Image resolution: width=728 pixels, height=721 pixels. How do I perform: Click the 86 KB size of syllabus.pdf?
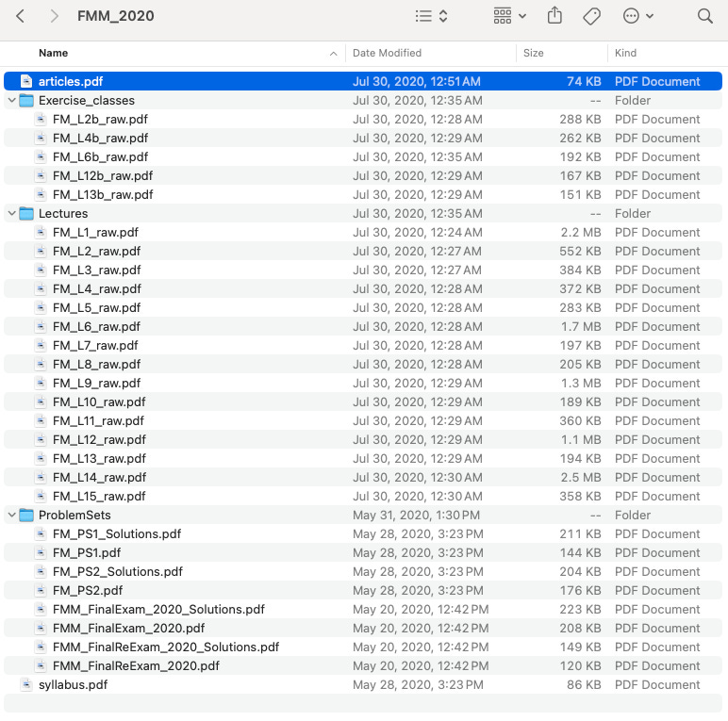[584, 685]
